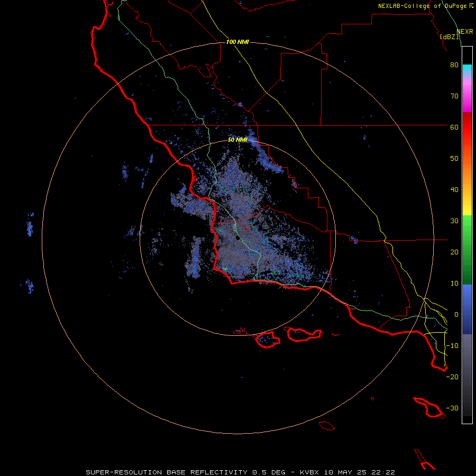This screenshot has height=476, width=476.
Task: Click the 10 MAY 25 22:22 timestamp
Action: coord(359,472)
